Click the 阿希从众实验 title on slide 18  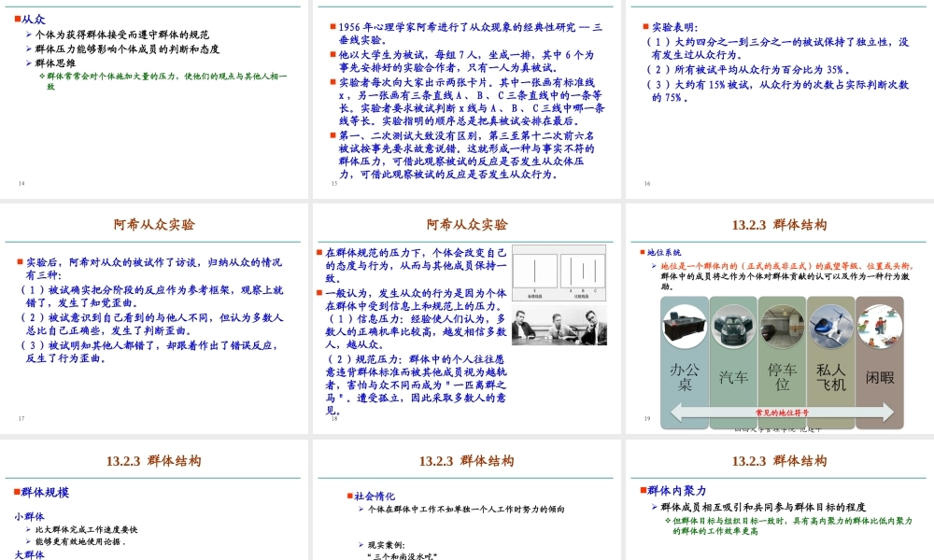click(x=467, y=224)
